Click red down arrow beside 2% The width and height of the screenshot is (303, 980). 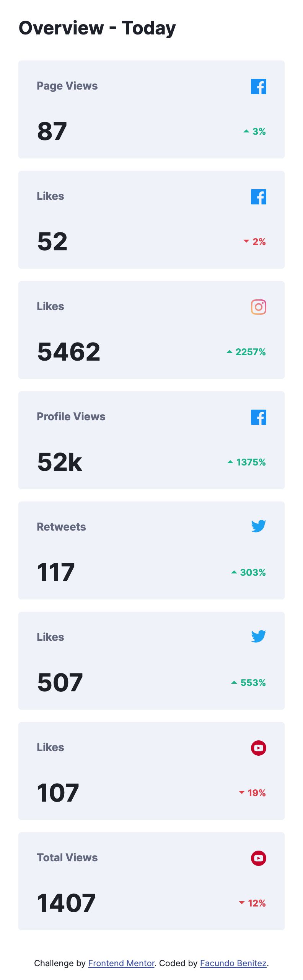[246, 241]
